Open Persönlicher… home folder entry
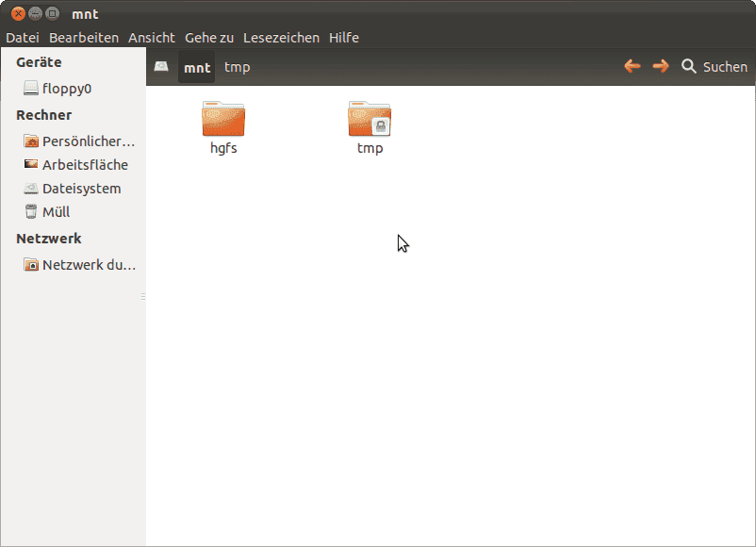 [89, 141]
